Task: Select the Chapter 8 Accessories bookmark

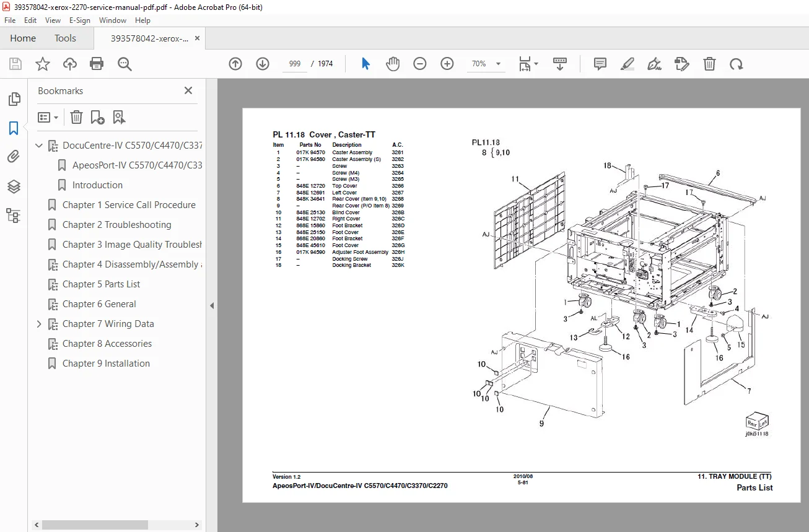Action: pyautogui.click(x=107, y=344)
